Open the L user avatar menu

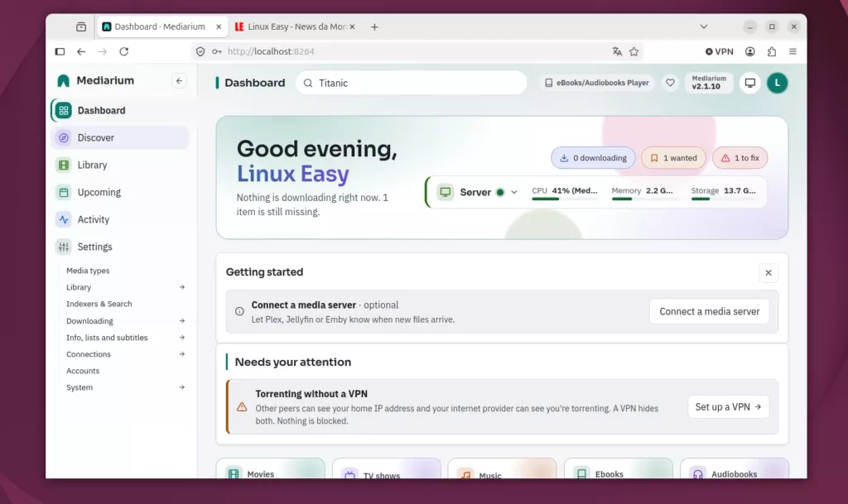pos(777,83)
